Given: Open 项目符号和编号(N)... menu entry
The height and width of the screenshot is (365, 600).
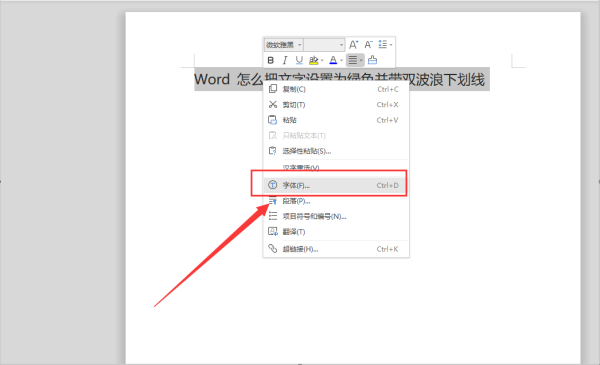Looking at the screenshot, I should point(336,217).
